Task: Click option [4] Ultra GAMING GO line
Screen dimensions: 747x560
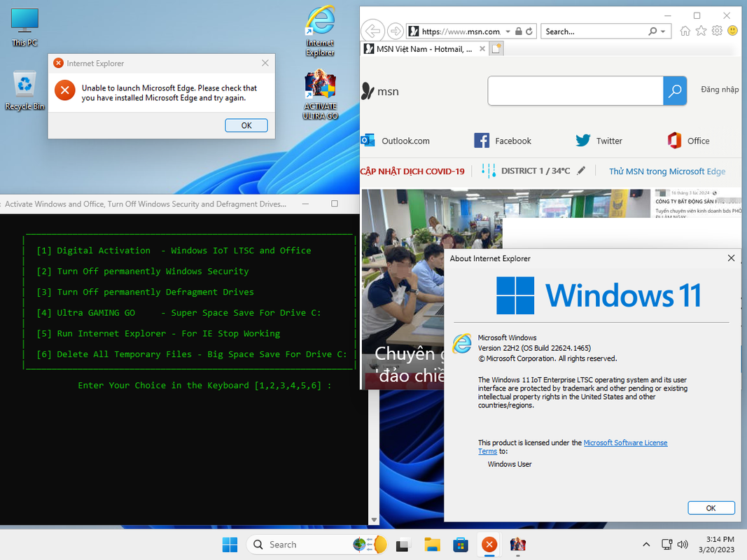Action: [179, 313]
